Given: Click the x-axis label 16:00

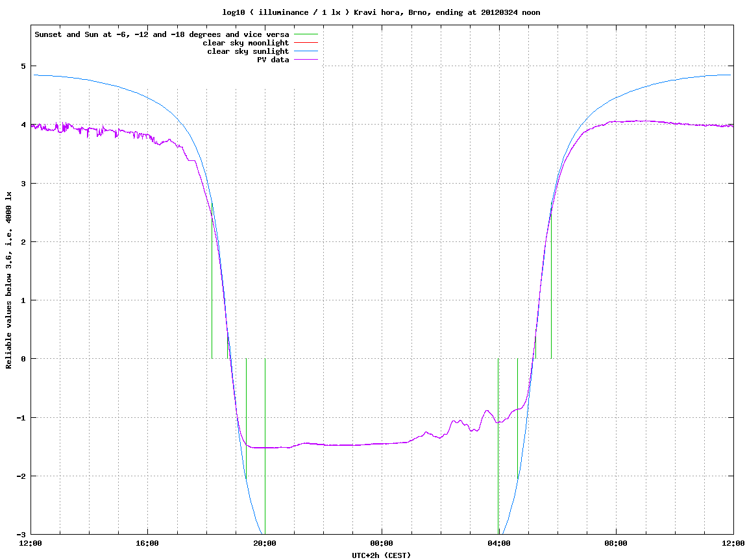Looking at the screenshot, I should click(148, 543).
